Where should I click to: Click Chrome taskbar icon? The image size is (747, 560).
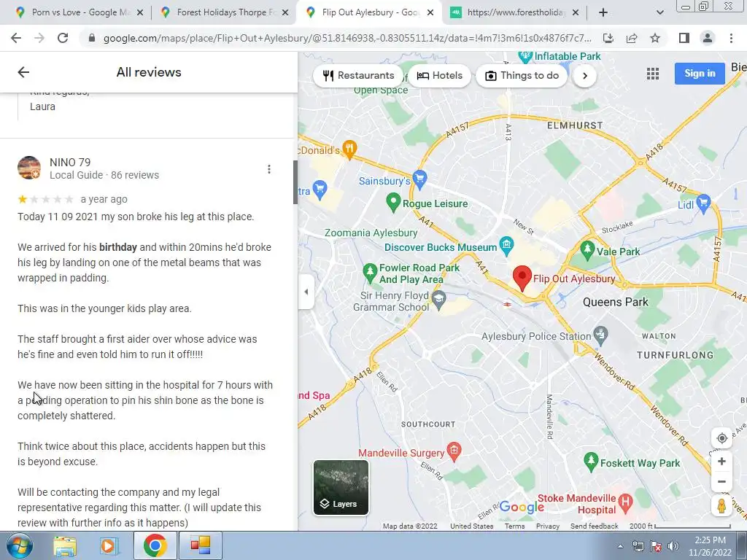coord(155,545)
